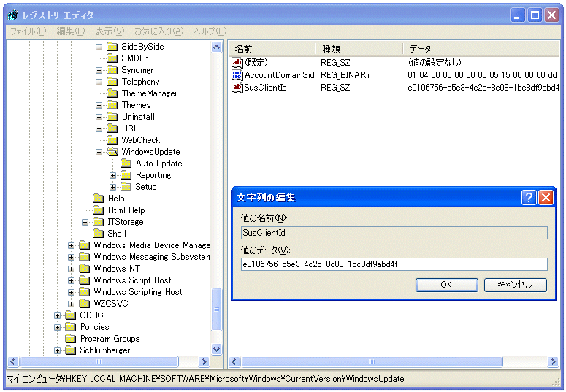Image resolution: width=566 pixels, height=392 pixels.
Task: Click the values pane horizontal scroll right arrow
Action: pos(553,361)
